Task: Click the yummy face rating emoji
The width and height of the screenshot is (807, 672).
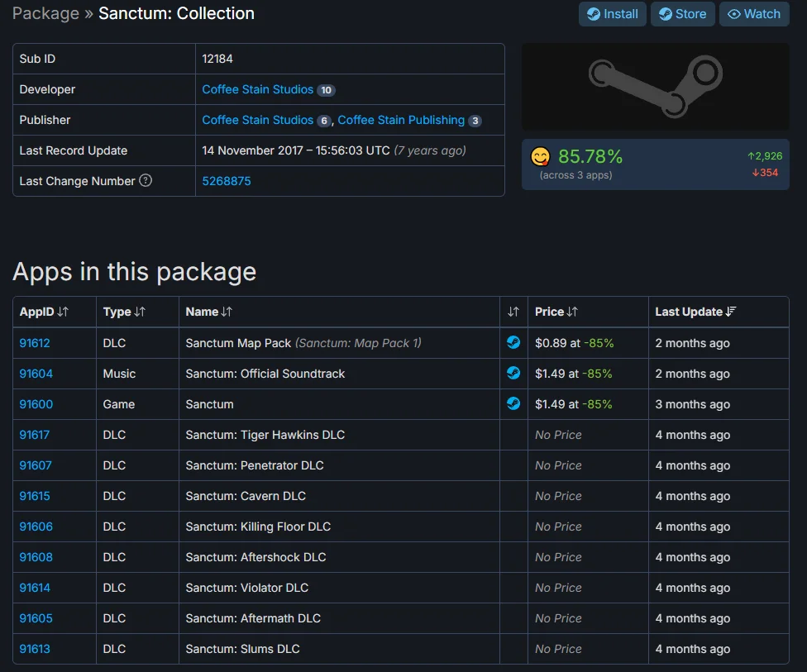Action: pyautogui.click(x=541, y=157)
